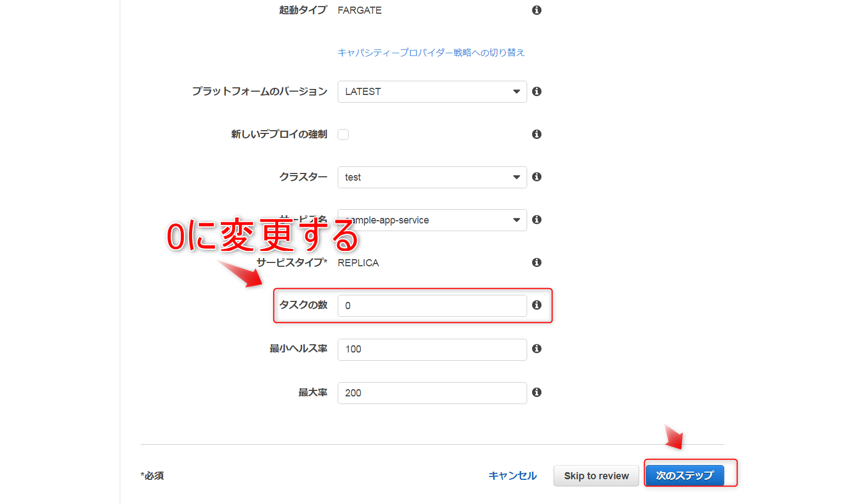Click the 最大率 label

312,393
